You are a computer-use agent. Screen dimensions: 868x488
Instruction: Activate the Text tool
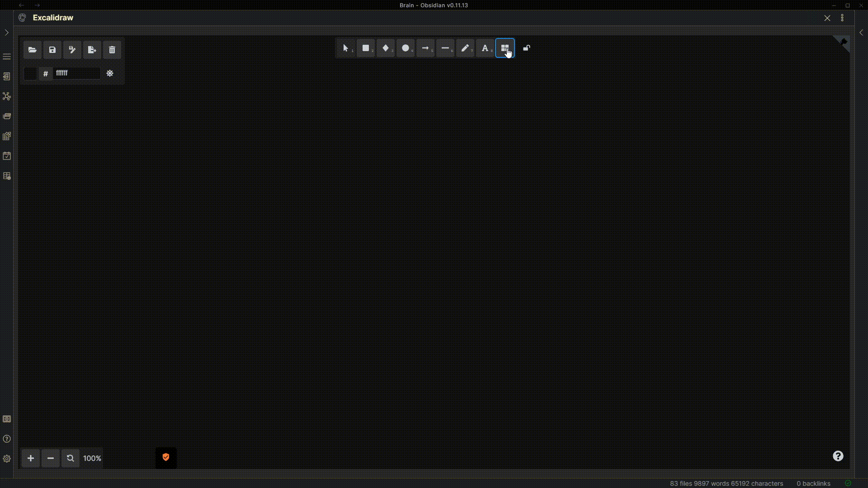(485, 48)
